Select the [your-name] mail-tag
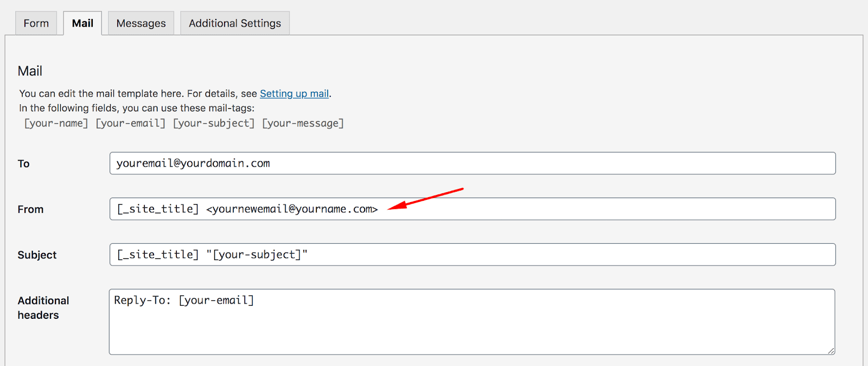This screenshot has width=868, height=366. click(x=56, y=123)
